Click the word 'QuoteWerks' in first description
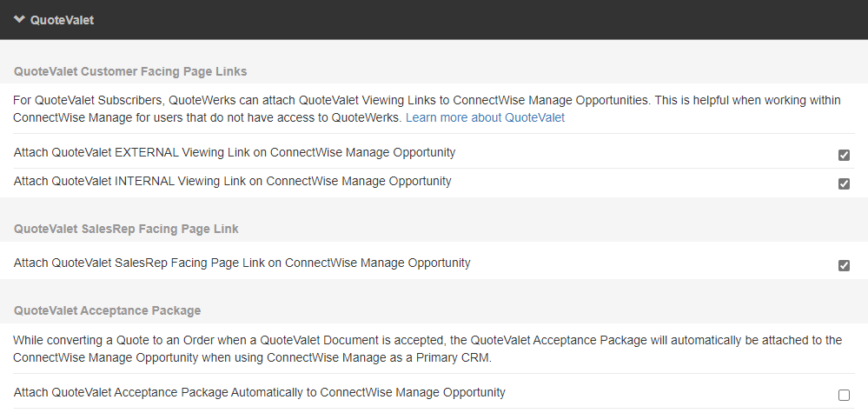The width and height of the screenshot is (868, 413). 201,100
